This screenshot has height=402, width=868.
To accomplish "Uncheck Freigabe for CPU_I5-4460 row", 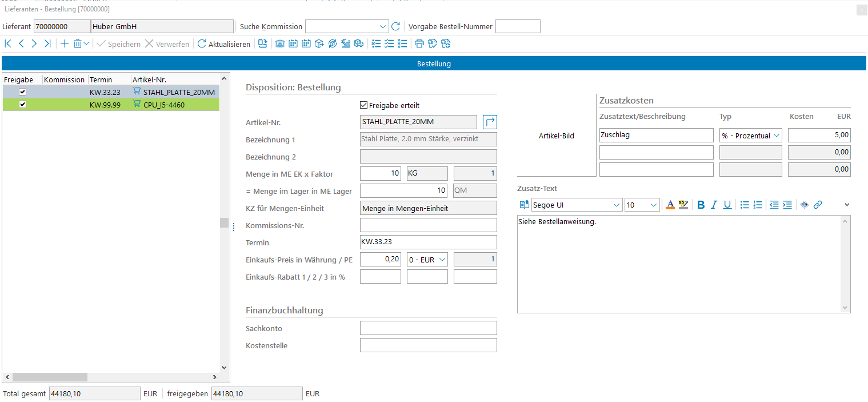I will pos(22,105).
